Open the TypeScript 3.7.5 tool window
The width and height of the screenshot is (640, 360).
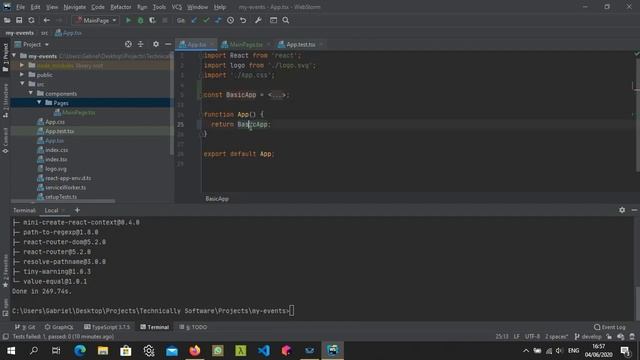pos(107,327)
